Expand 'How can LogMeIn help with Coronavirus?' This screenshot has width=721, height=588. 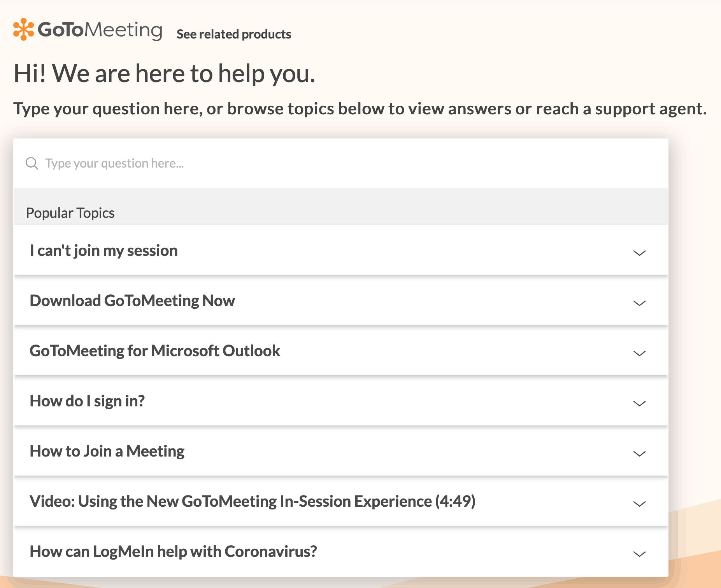coord(639,554)
